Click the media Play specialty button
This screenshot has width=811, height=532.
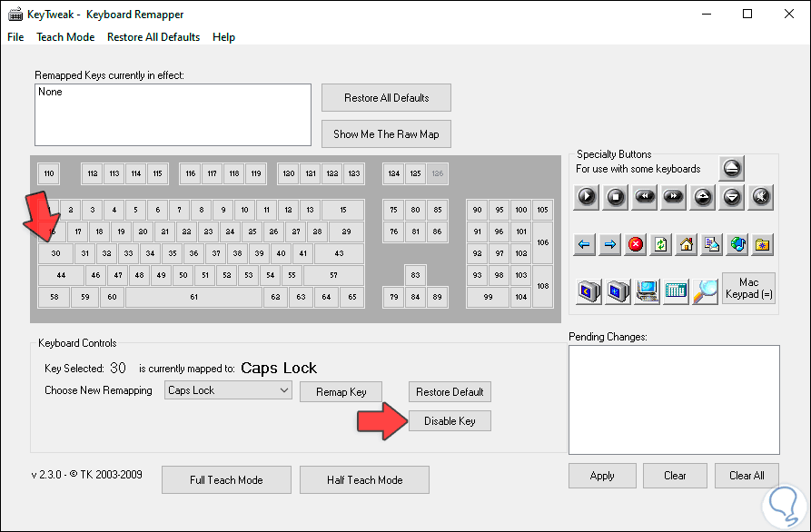(x=588, y=195)
